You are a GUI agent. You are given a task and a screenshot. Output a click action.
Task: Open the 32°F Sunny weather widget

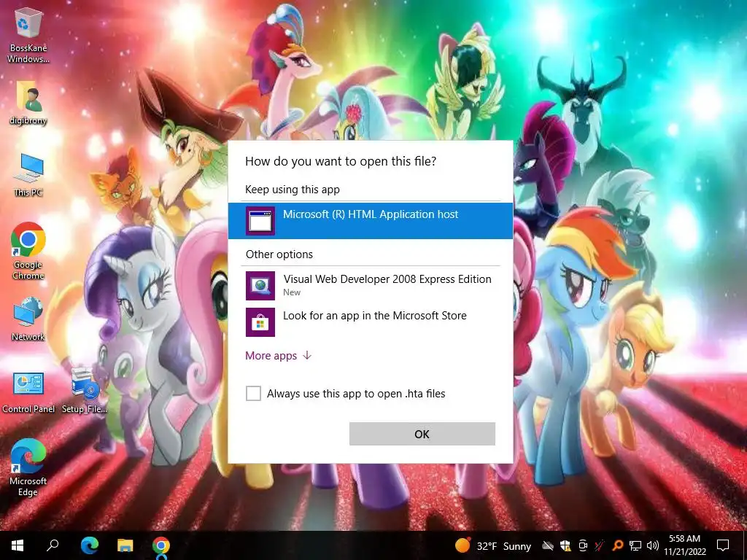coord(493,545)
